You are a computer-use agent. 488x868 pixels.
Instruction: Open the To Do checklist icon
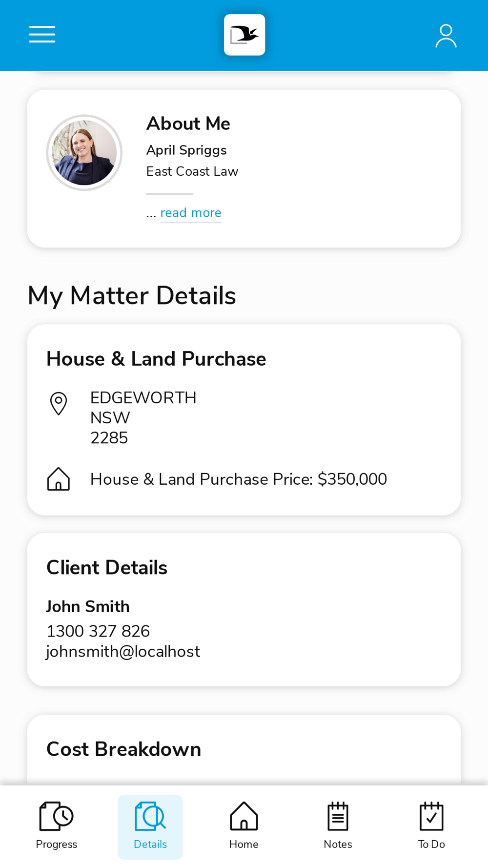click(431, 817)
